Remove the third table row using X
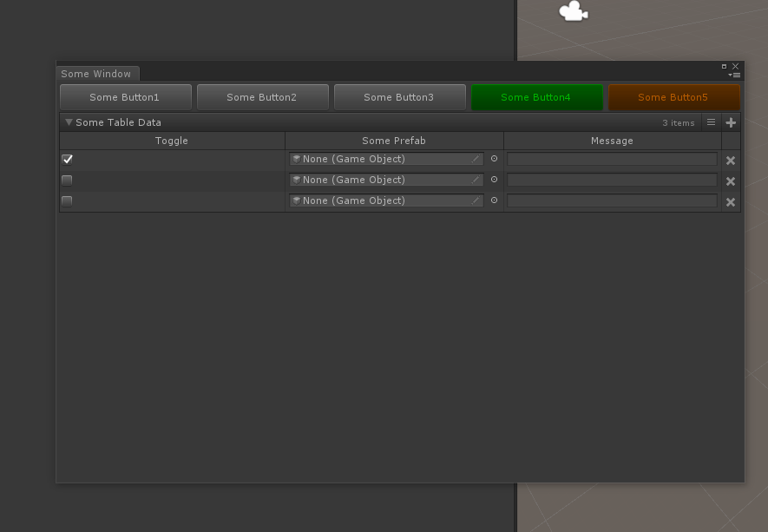Image resolution: width=768 pixels, height=532 pixels. (731, 201)
